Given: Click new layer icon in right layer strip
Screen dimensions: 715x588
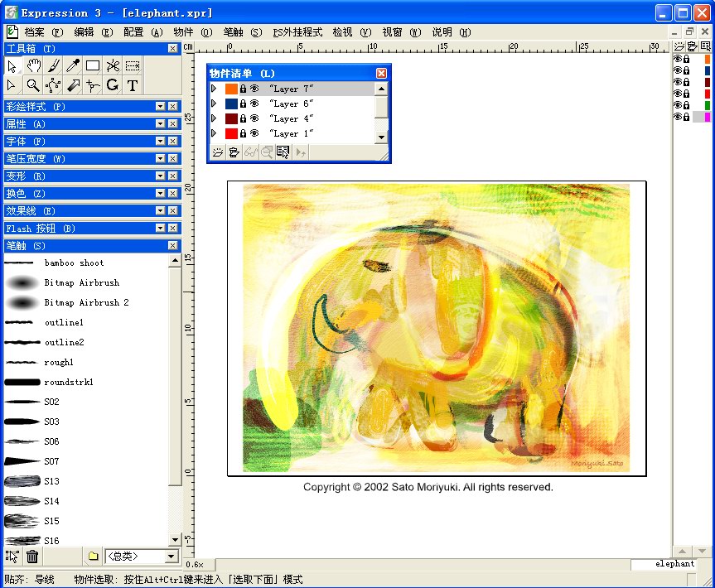Looking at the screenshot, I should click(x=679, y=46).
